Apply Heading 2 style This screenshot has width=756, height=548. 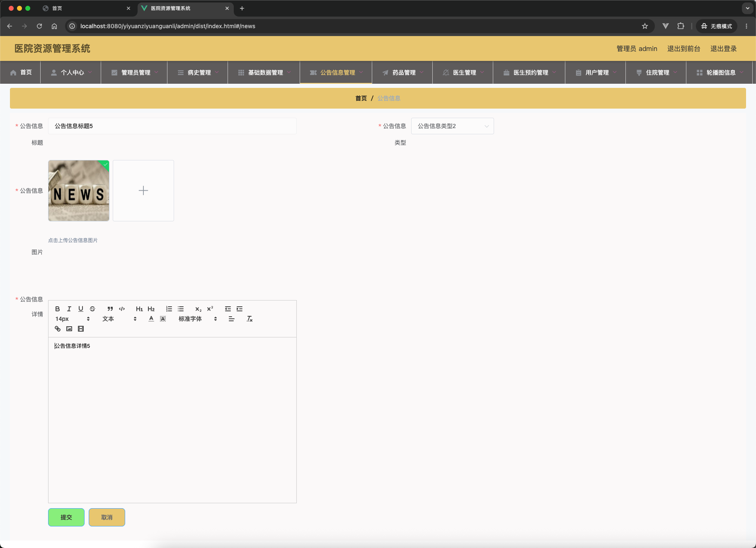coord(151,309)
